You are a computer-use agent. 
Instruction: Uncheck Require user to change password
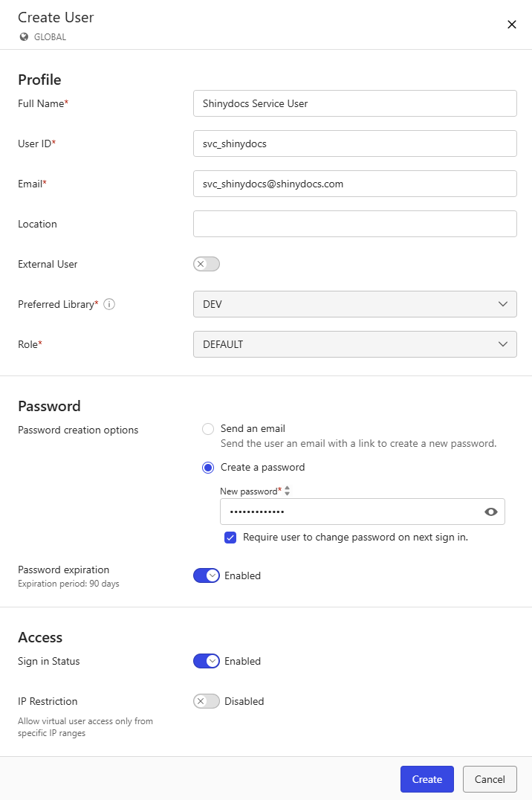(x=230, y=537)
